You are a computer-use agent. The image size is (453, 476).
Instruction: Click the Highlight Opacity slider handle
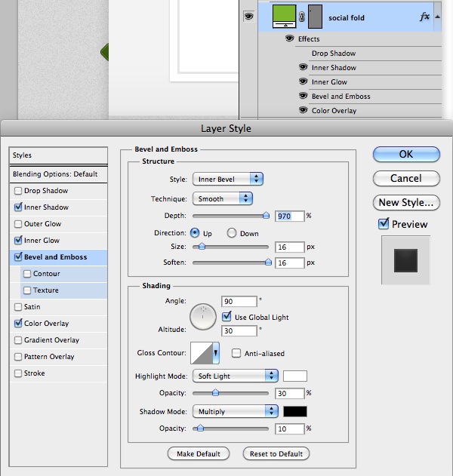pyautogui.click(x=215, y=392)
